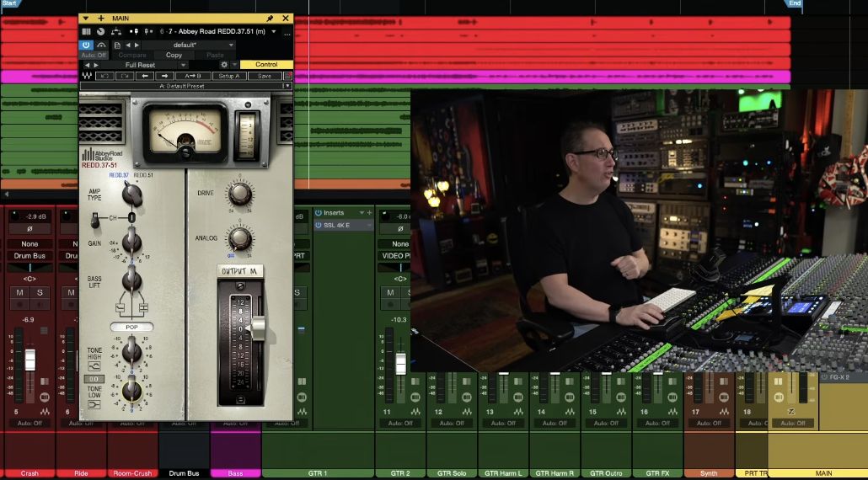Select the yellow Control tab
The height and width of the screenshot is (480, 868).
tap(266, 65)
